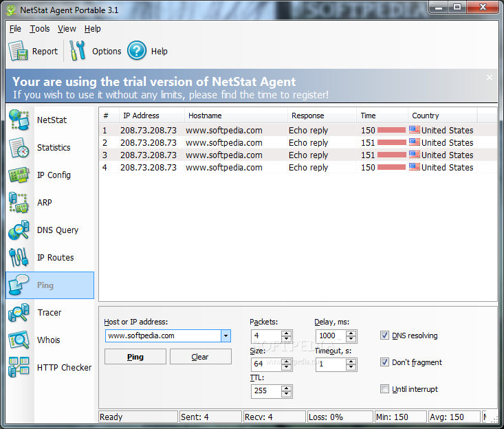
Task: Open the Statistics section icon
Action: [19, 148]
